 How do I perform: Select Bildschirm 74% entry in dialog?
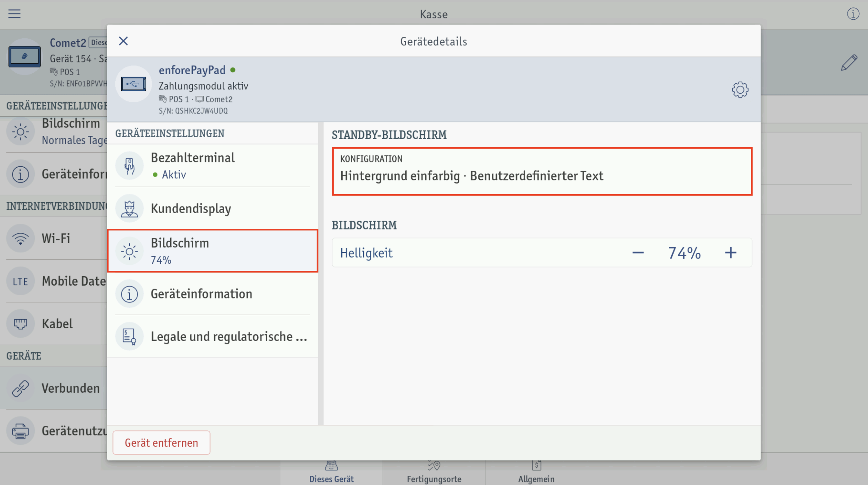pyautogui.click(x=213, y=251)
